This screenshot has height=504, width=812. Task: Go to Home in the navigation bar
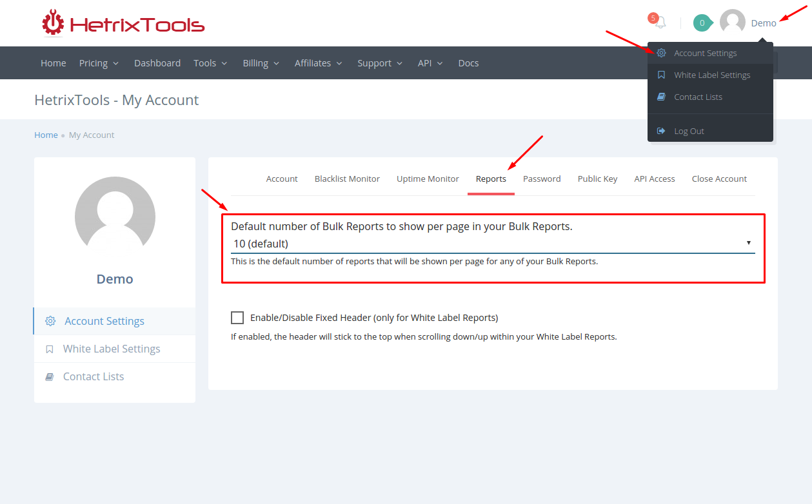(x=54, y=63)
